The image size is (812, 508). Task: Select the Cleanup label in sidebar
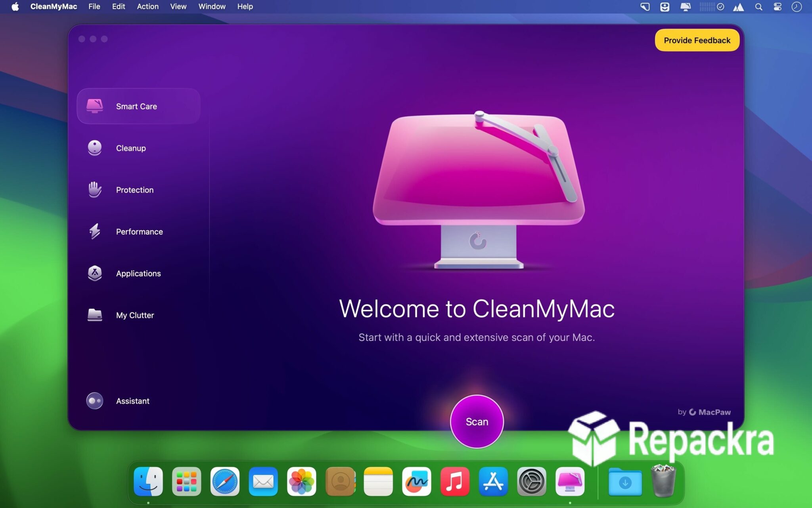pos(131,148)
